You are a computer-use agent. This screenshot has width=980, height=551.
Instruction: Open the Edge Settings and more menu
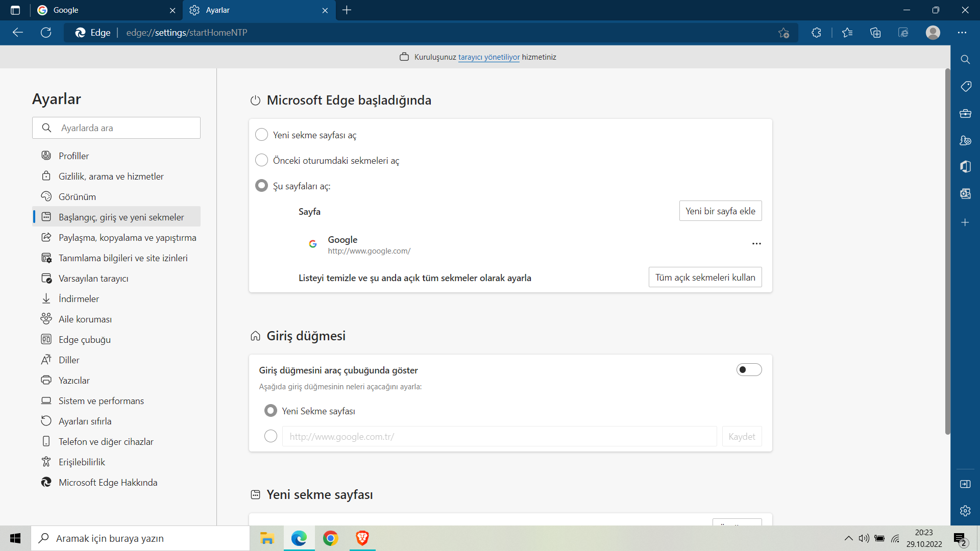962,33
